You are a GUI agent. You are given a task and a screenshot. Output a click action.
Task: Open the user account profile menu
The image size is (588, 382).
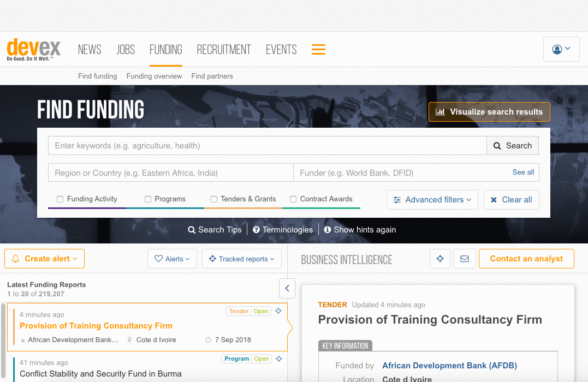[561, 49]
